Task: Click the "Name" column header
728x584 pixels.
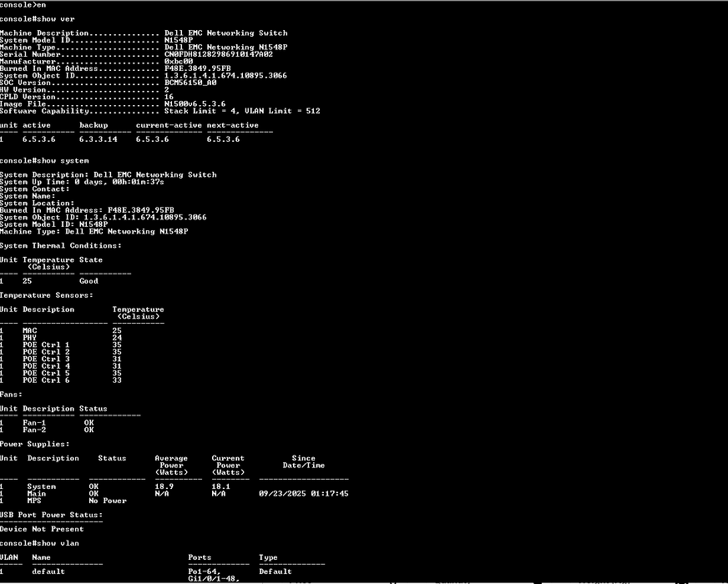Action: point(41,557)
